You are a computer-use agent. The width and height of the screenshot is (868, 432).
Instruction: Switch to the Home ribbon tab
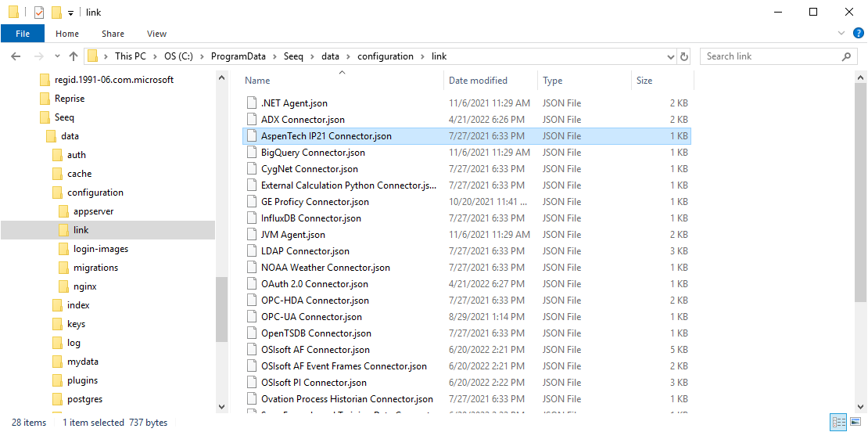[x=67, y=34]
